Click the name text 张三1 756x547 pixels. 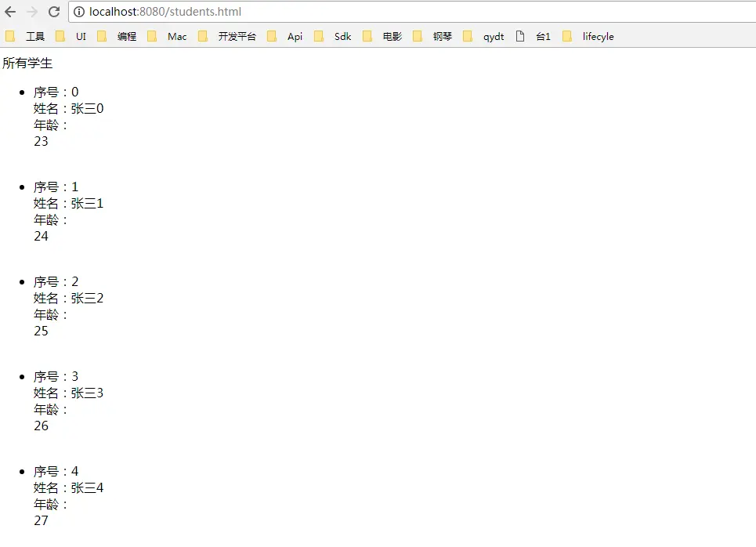[87, 204]
